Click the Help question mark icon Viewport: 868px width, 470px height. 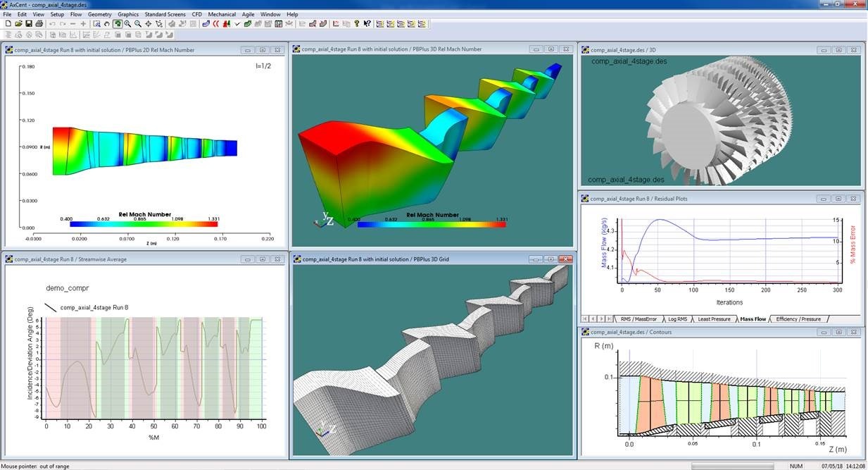point(357,23)
